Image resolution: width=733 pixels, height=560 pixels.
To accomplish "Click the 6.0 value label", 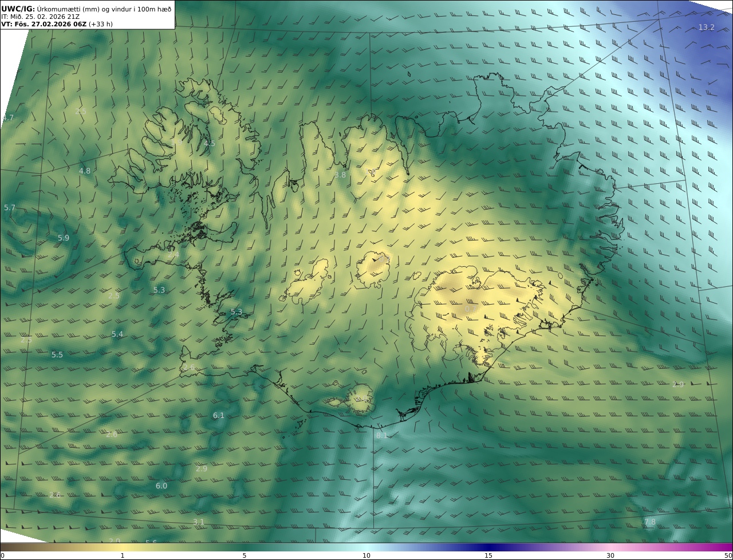I will point(161,486).
